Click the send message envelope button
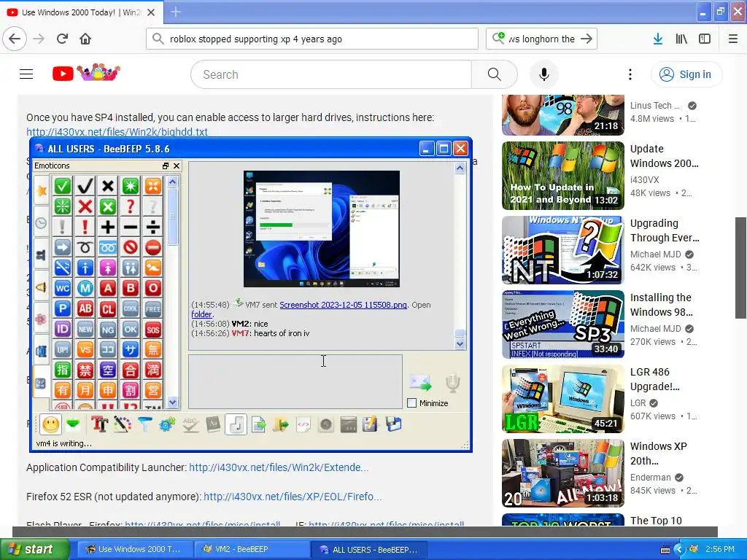The height and width of the screenshot is (560, 747). click(x=420, y=382)
